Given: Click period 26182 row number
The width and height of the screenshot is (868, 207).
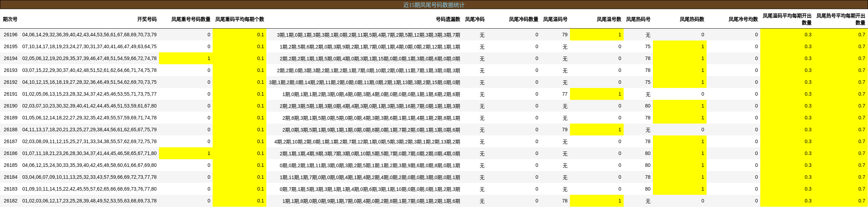Looking at the screenshot, I should tap(10, 201).
